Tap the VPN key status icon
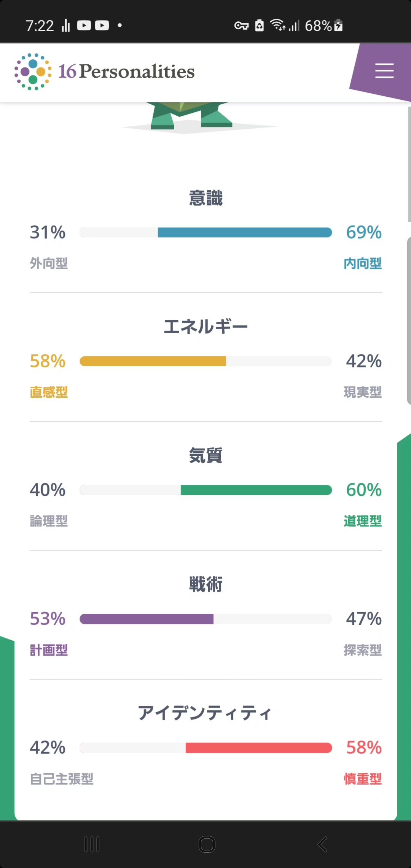The image size is (411, 868). point(241,26)
